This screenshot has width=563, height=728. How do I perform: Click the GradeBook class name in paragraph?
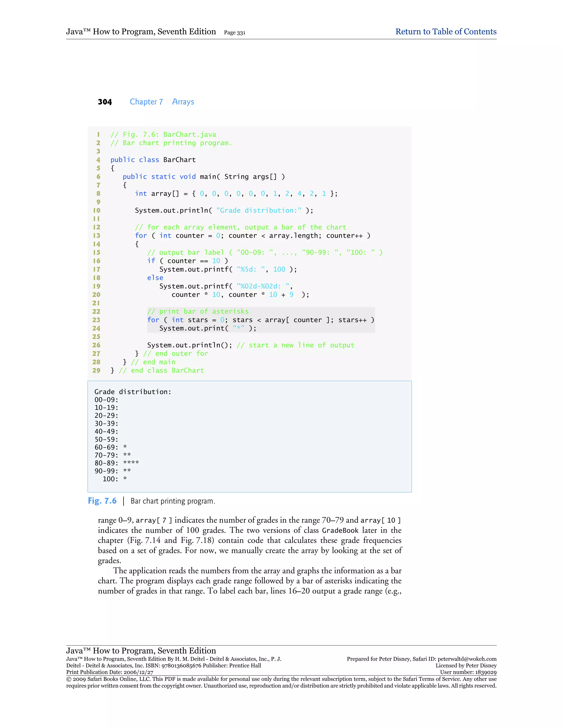point(340,530)
